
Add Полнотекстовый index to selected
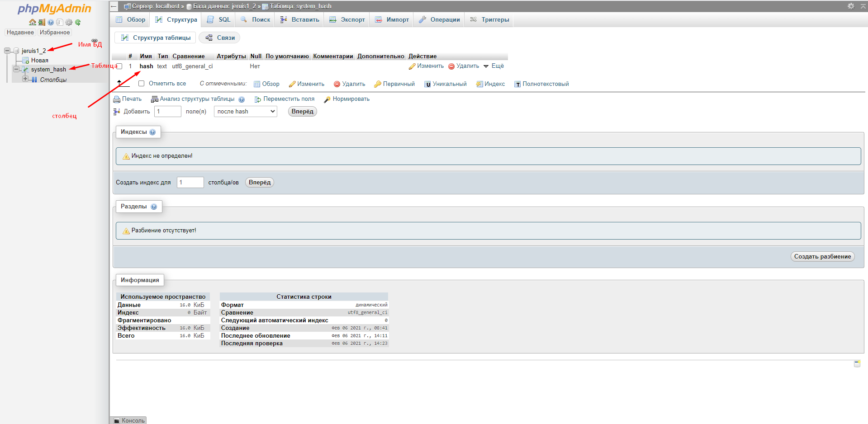click(x=541, y=84)
